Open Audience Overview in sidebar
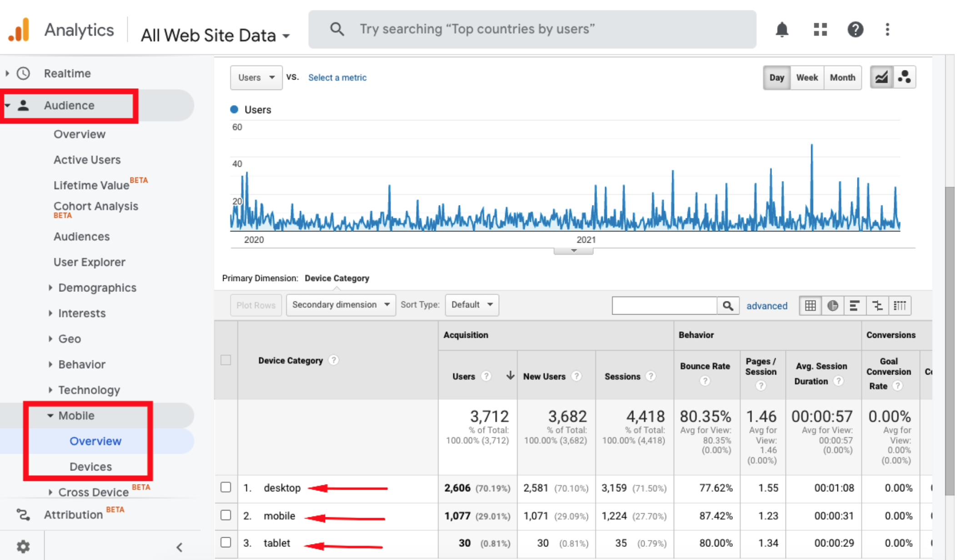This screenshot has height=560, width=962. click(80, 134)
